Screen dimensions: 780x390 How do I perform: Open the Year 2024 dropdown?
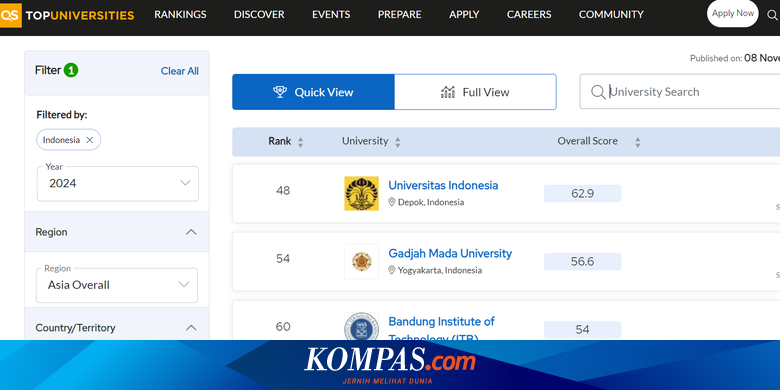118,184
